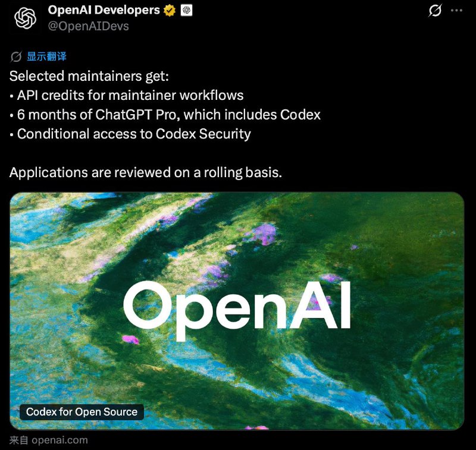Viewport: 476px width, 450px height.
Task: Click the OpenAI wordmark inside the artwork
Action: 238,307
